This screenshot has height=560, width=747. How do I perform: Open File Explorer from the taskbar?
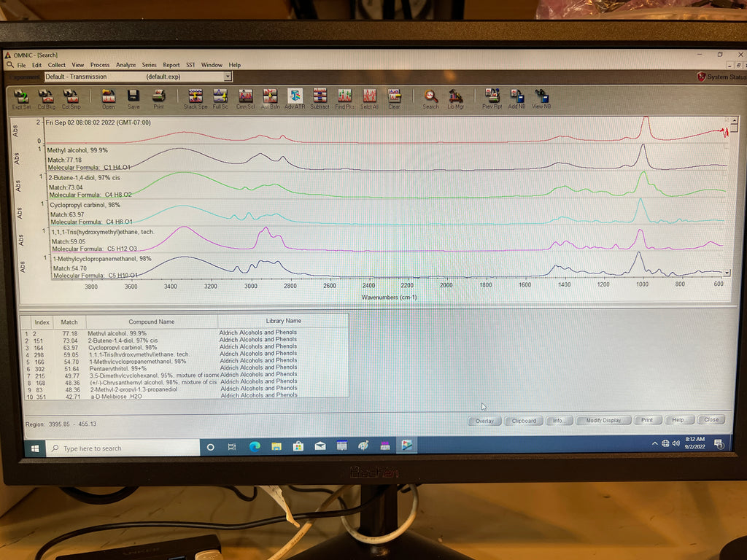point(276,447)
